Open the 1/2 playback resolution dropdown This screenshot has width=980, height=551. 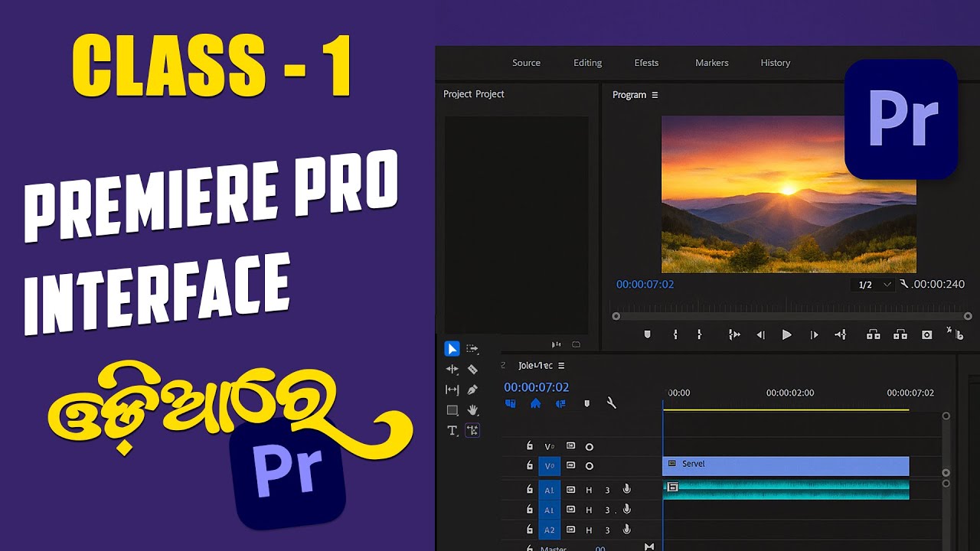[873, 285]
